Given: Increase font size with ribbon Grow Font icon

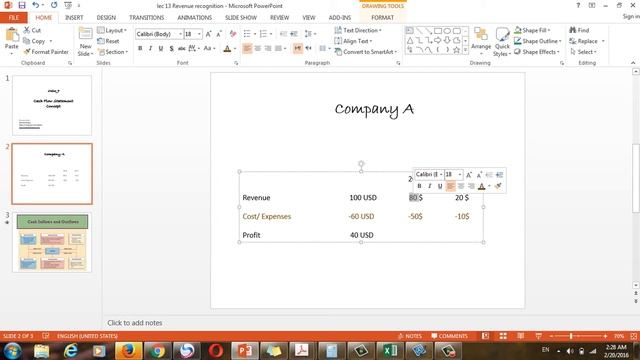Looking at the screenshot, I should [x=209, y=34].
